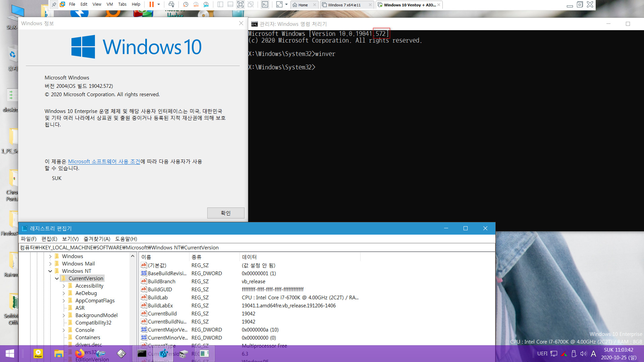644x362 pixels.
Task: Toggle the thumbnail bar icon in VMware
Action: [230, 4]
